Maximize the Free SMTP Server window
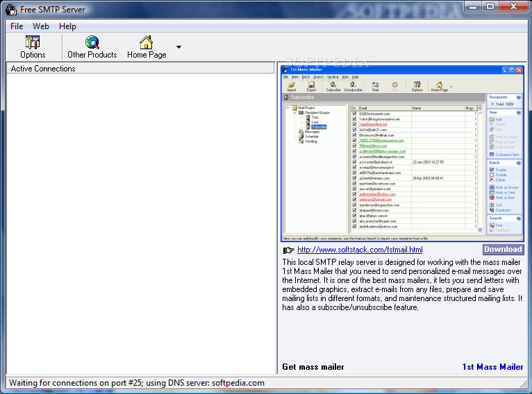The width and height of the screenshot is (532, 394). click(x=490, y=6)
